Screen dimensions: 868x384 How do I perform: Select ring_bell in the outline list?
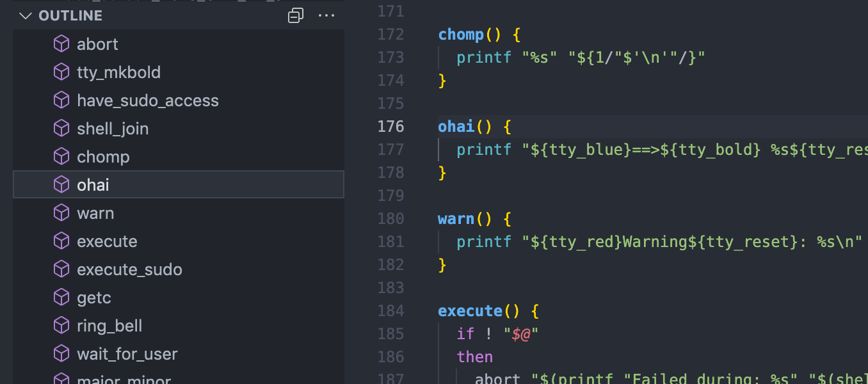[x=109, y=326]
